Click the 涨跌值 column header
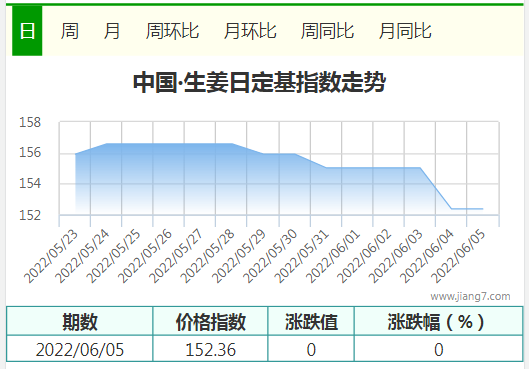This screenshot has width=529, height=369. [311, 321]
